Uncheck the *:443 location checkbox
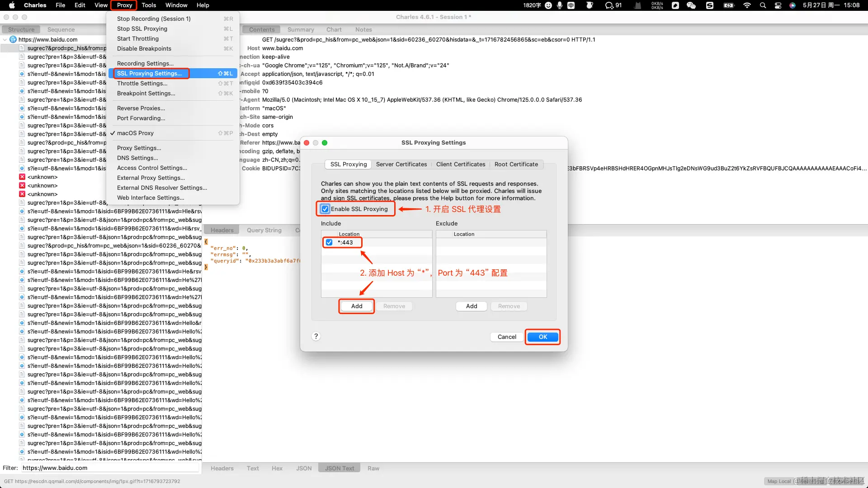Image resolution: width=868 pixels, height=488 pixels. 329,243
